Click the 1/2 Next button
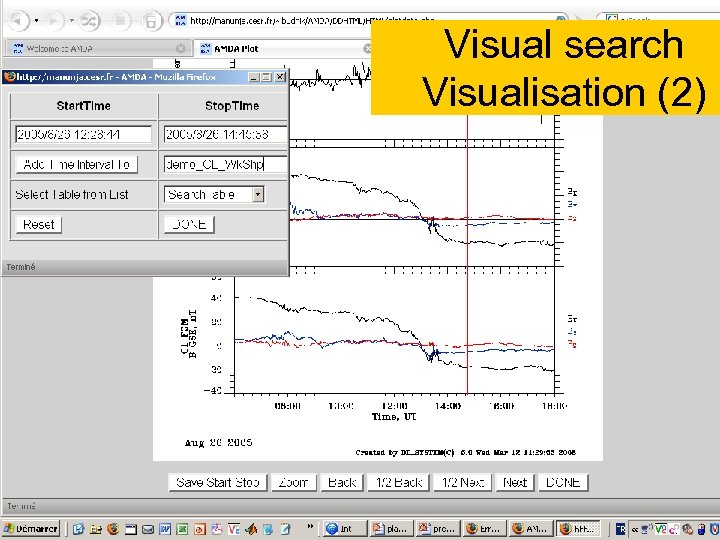The height and width of the screenshot is (540, 720). (x=462, y=482)
